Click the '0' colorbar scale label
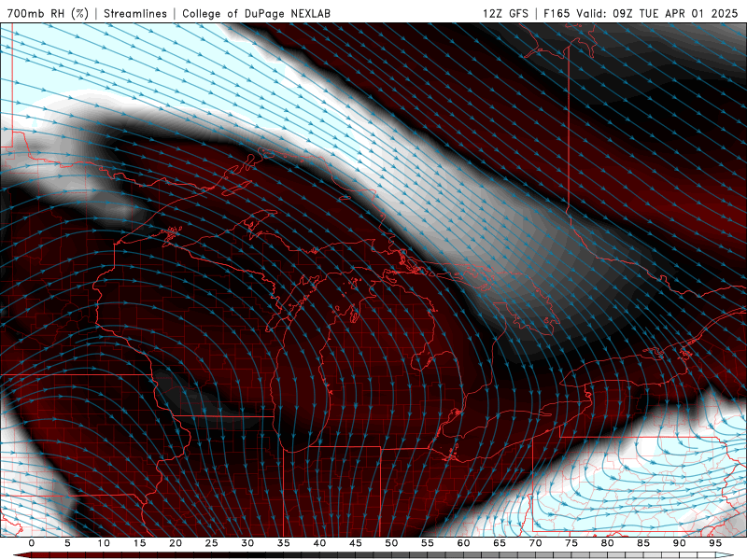This screenshot has width=747, height=560. pyautogui.click(x=32, y=543)
